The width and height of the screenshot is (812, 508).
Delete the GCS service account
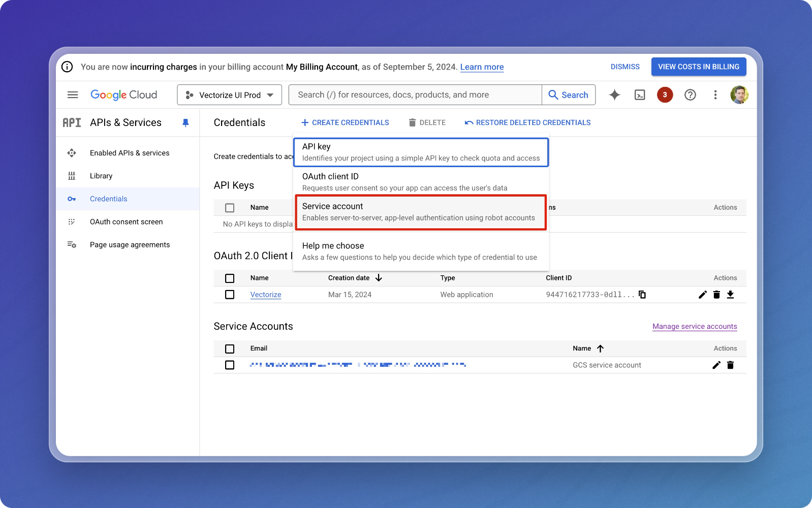[x=730, y=365]
